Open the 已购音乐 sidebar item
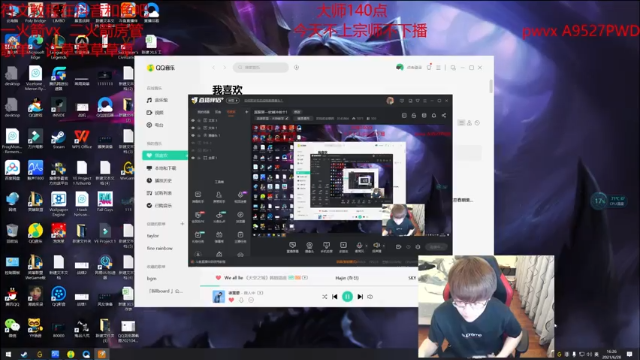This screenshot has width=640, height=360. (x=159, y=205)
